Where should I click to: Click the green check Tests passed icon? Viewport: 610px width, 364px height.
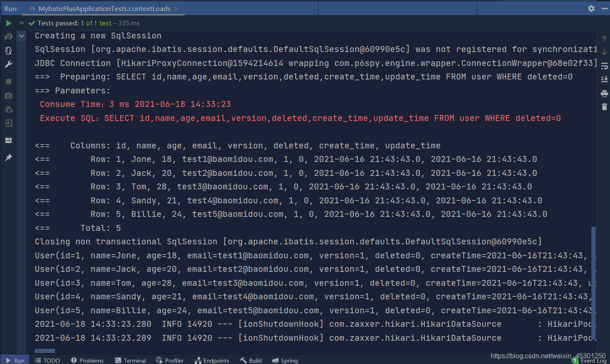coord(32,23)
